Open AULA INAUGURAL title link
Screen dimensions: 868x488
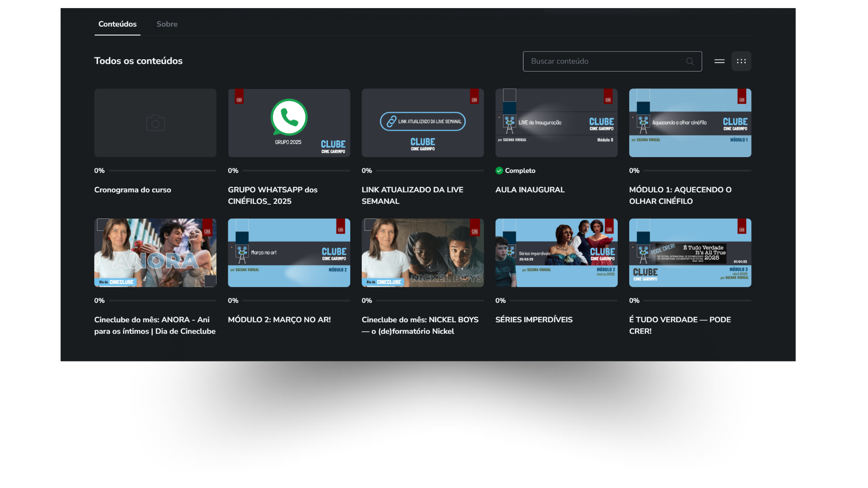[x=530, y=190]
